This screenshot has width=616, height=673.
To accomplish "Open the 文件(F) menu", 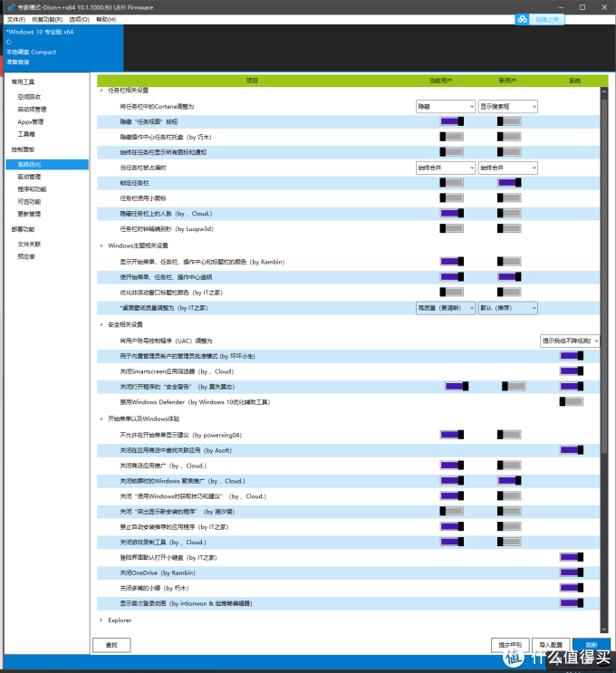I will 16,19.
